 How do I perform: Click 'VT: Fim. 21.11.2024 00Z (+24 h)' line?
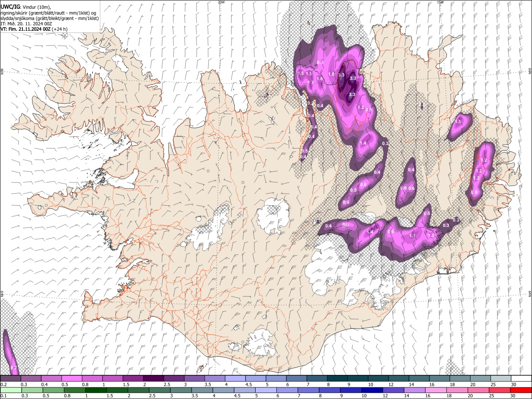(34, 29)
